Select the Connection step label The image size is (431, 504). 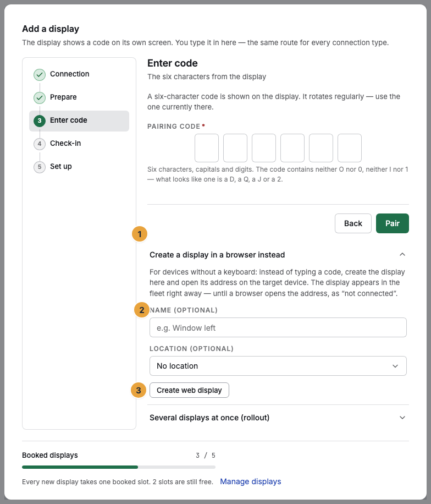(x=70, y=74)
